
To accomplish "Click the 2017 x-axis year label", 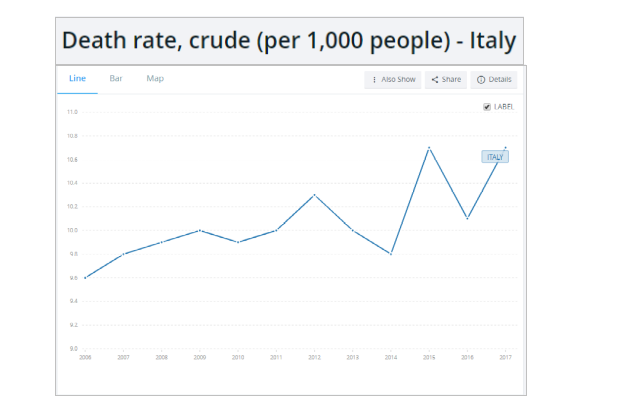I will 505,356.
